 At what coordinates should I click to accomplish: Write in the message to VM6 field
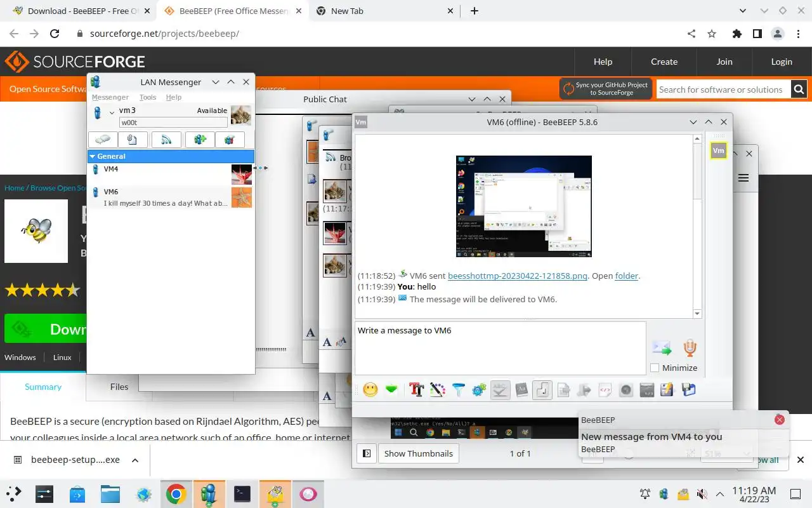pos(500,348)
